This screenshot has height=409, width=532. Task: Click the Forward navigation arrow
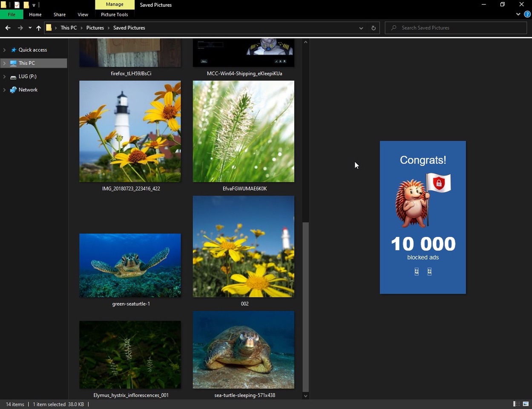(x=20, y=28)
